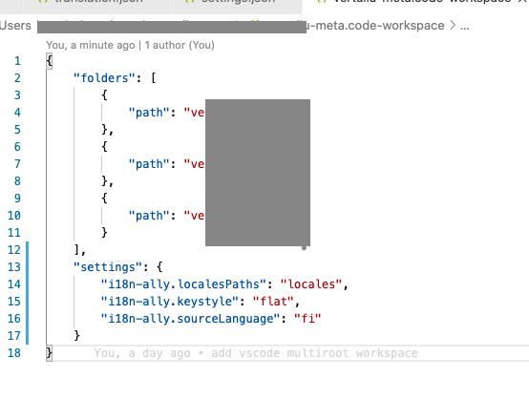
Task: Click the "i18n-ally.keystyle" key
Action: [x=170, y=302]
